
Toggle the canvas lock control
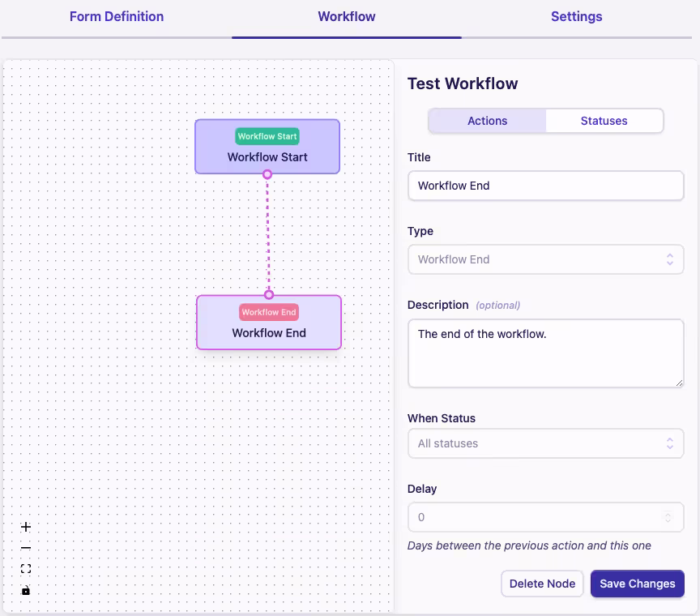coord(25,589)
